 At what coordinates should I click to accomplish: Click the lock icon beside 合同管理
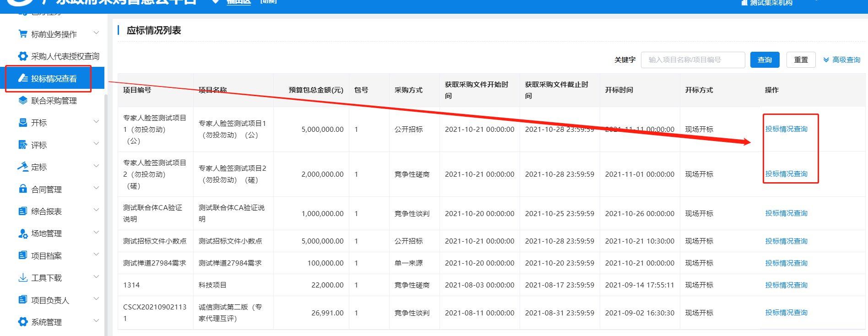coord(22,189)
